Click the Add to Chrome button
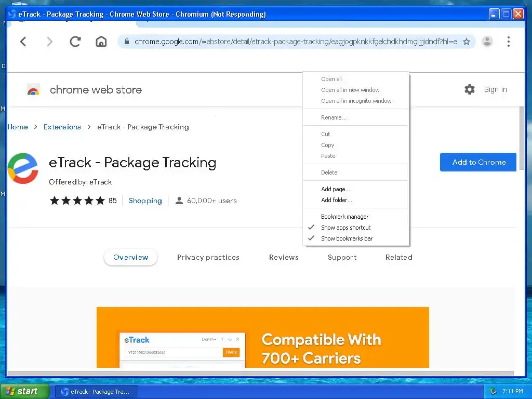This screenshot has height=399, width=532. coord(478,162)
